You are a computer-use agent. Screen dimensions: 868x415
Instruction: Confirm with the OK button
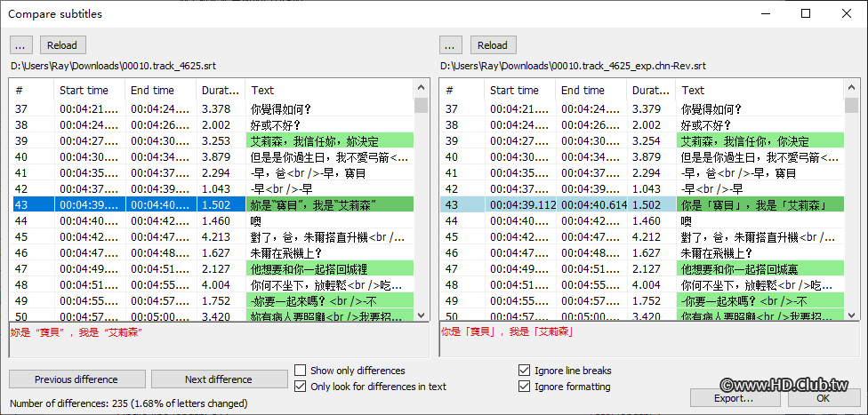[824, 398]
